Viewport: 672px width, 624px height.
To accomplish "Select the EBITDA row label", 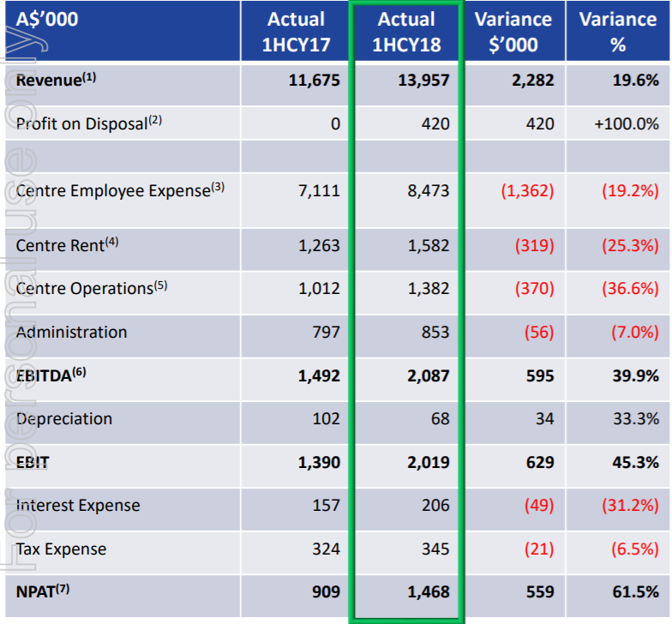I will pyautogui.click(x=51, y=375).
